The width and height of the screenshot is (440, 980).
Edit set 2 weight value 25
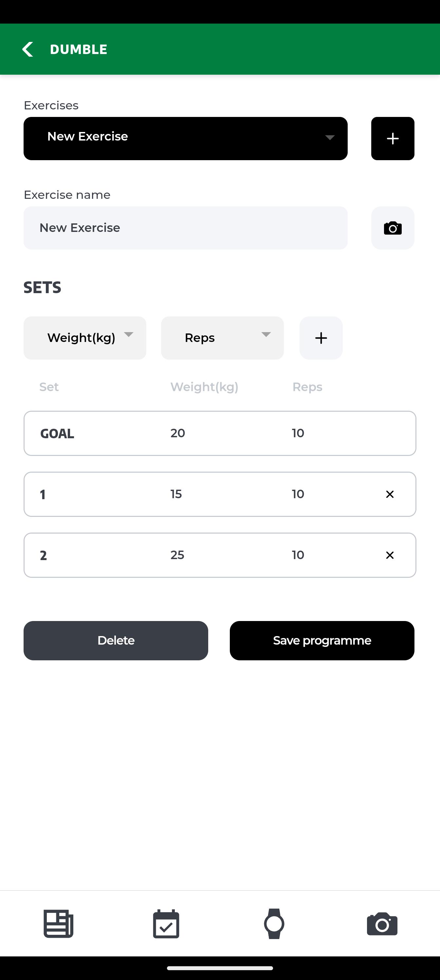[x=177, y=555]
